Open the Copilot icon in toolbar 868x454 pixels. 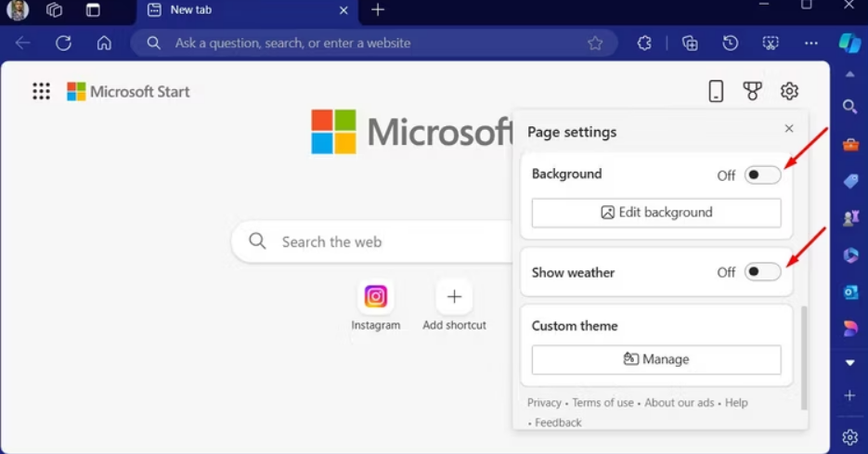coord(849,43)
